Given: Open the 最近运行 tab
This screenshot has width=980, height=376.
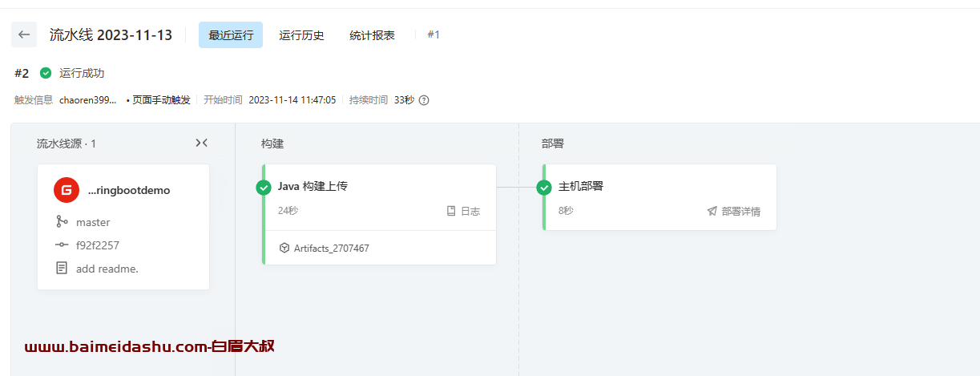Looking at the screenshot, I should (x=231, y=35).
